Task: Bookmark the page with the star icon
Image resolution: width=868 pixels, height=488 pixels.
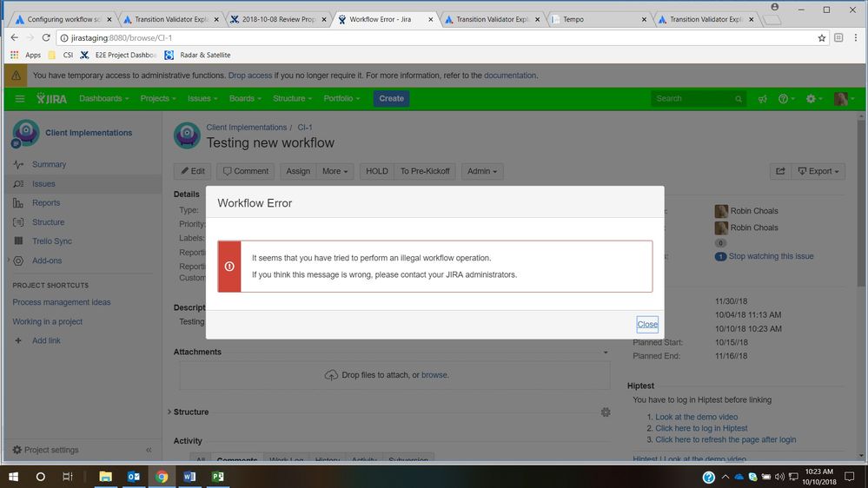Action: pos(821,37)
